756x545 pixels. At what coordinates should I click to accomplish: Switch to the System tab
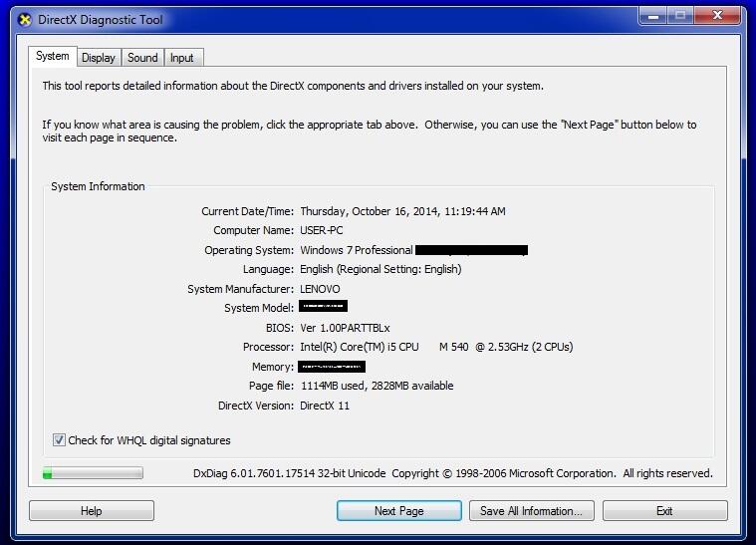(x=53, y=56)
